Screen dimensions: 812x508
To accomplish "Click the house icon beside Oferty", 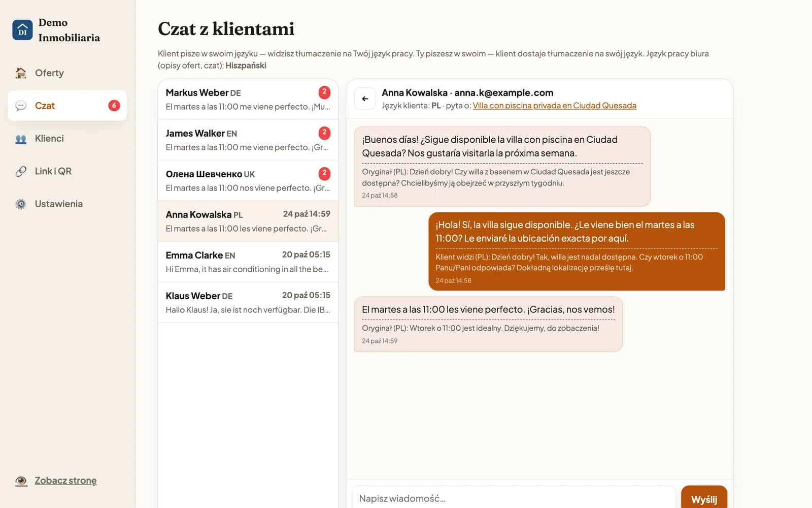I will pyautogui.click(x=21, y=73).
